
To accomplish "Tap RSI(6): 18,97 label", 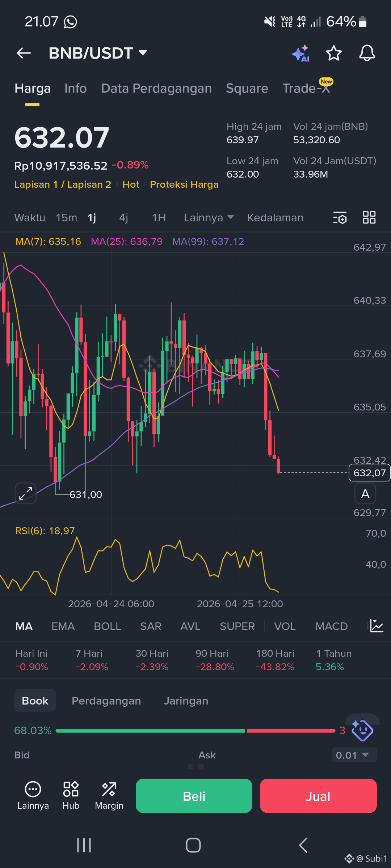I will point(45,531).
